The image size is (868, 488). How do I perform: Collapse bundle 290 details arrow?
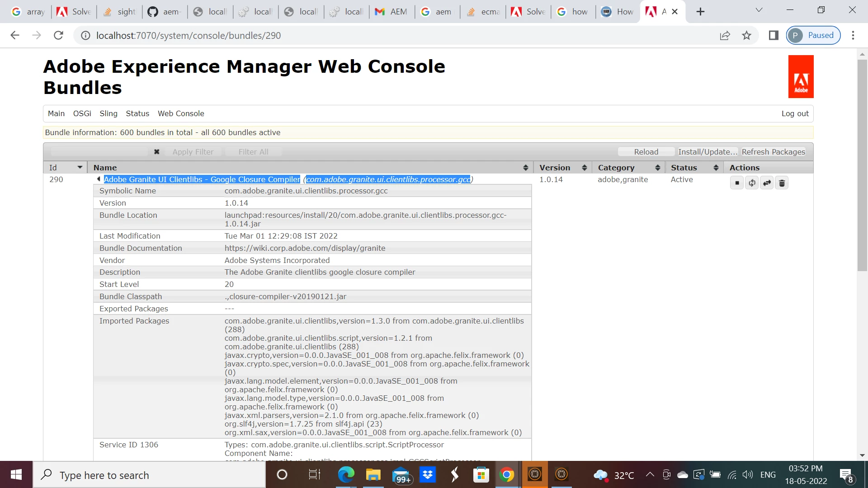pyautogui.click(x=99, y=179)
